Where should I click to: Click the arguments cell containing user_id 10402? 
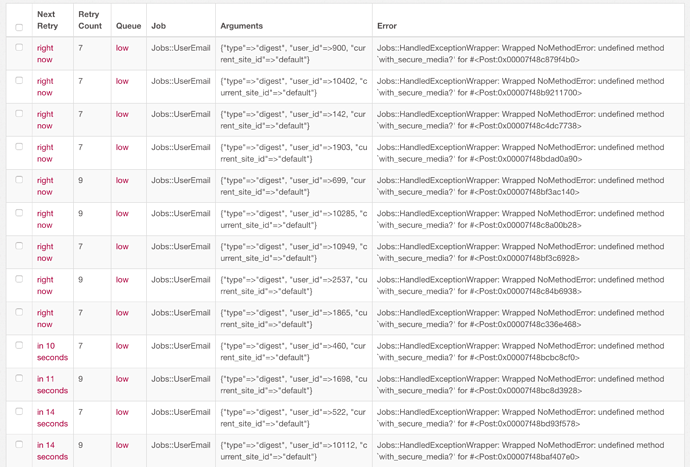pos(294,87)
